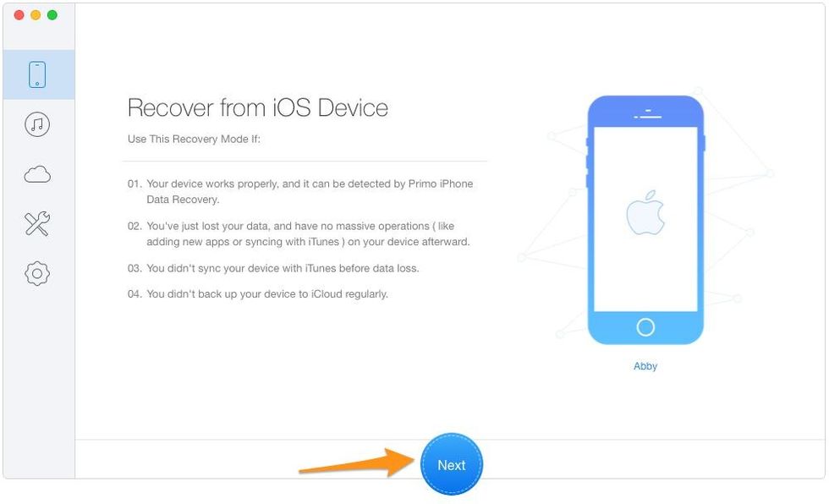Open the repair tools wrench icon
The image size is (829, 504).
click(37, 223)
